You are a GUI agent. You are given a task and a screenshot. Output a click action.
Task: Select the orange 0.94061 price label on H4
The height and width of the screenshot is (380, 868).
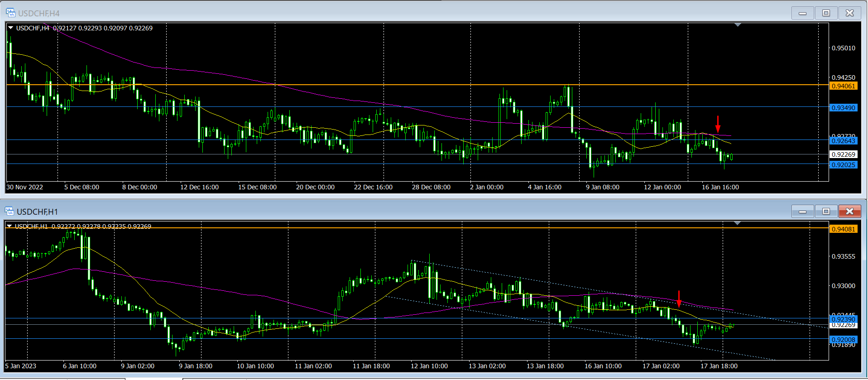(844, 86)
